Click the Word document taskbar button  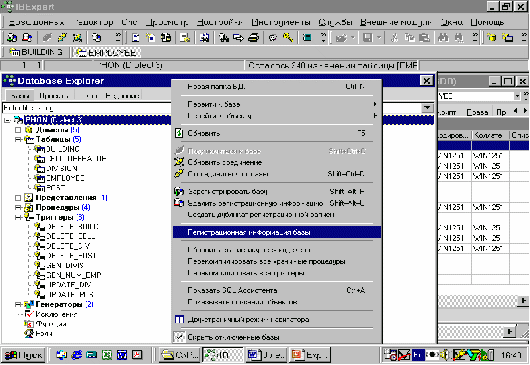tap(266, 355)
